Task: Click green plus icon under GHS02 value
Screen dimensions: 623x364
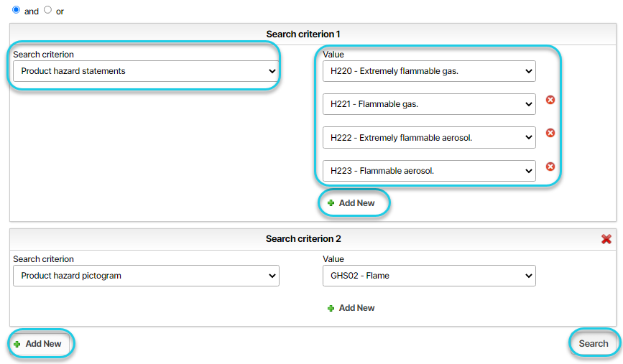Action: 331,309
